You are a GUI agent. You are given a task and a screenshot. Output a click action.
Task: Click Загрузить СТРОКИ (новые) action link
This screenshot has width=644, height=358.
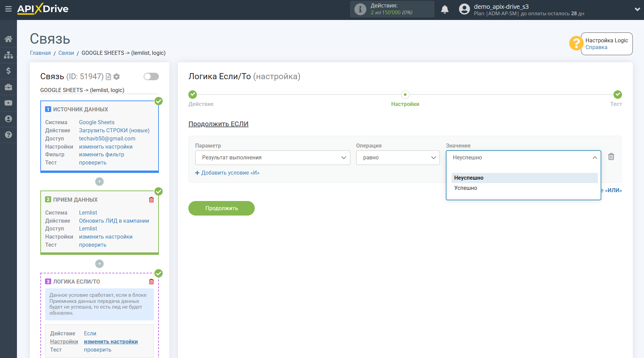(x=114, y=131)
